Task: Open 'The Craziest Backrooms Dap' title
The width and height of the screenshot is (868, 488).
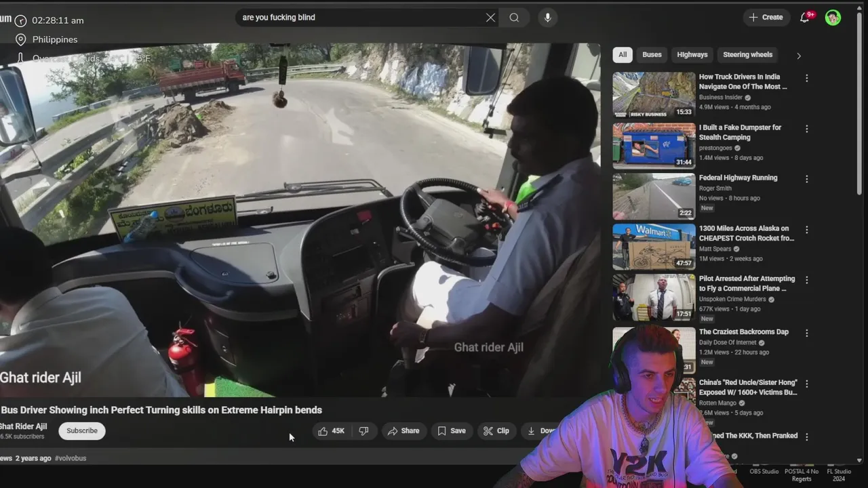Action: click(x=743, y=331)
